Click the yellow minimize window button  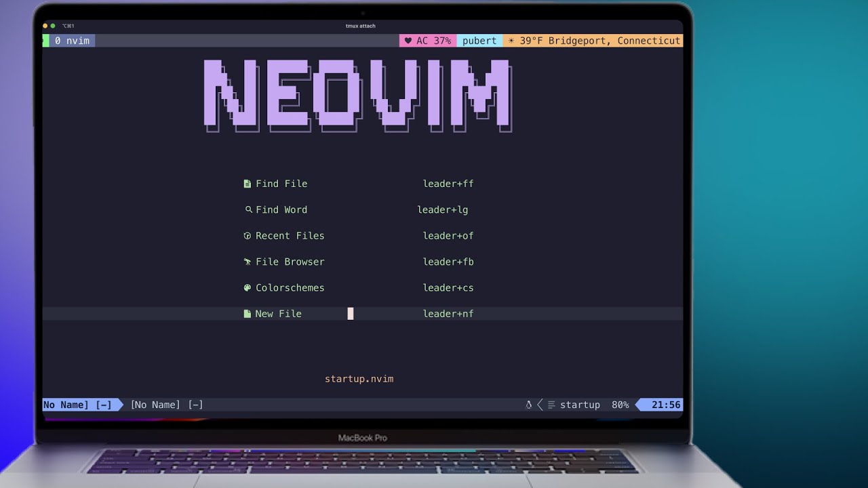[45, 26]
